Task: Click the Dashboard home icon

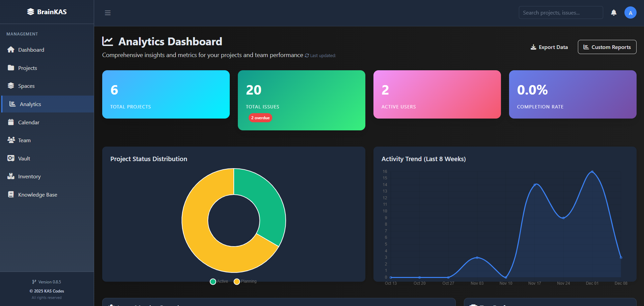Action: click(x=11, y=50)
